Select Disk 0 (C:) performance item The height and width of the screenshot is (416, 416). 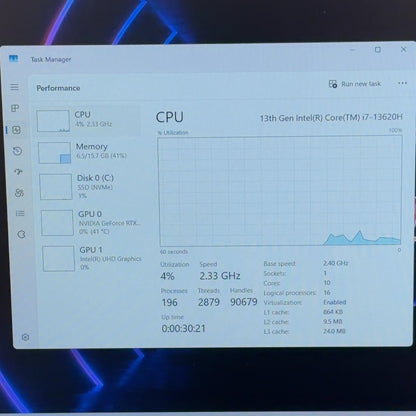90,187
